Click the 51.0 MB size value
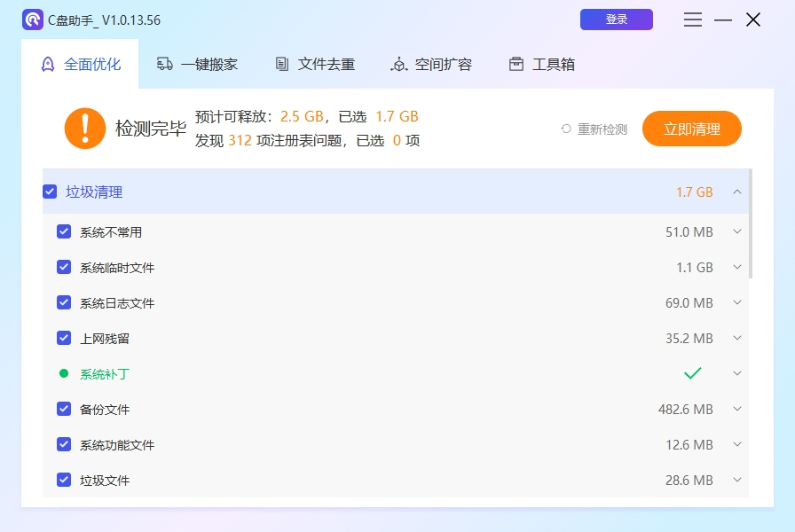The width and height of the screenshot is (795, 532). (x=689, y=231)
